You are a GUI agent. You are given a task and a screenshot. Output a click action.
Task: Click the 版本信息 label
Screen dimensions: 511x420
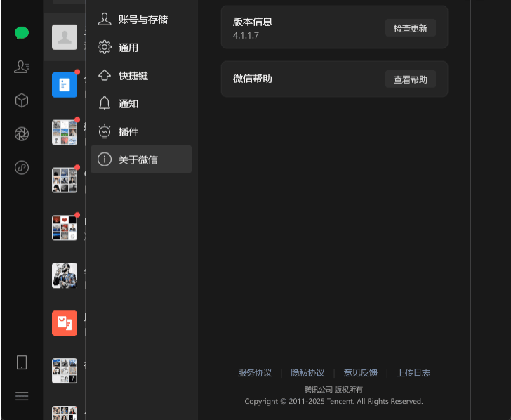[253, 22]
